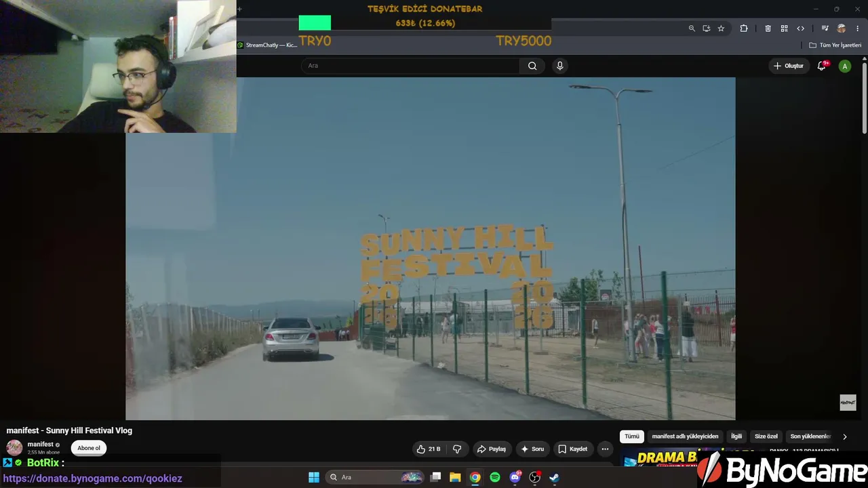
Task: Open File Explorer from the taskbar
Action: coord(455,477)
